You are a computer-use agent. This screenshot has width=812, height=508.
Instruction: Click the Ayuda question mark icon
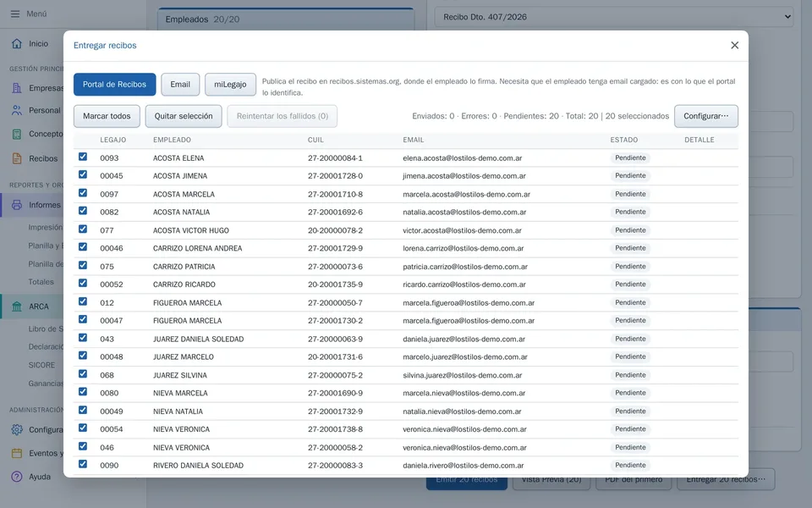click(17, 477)
